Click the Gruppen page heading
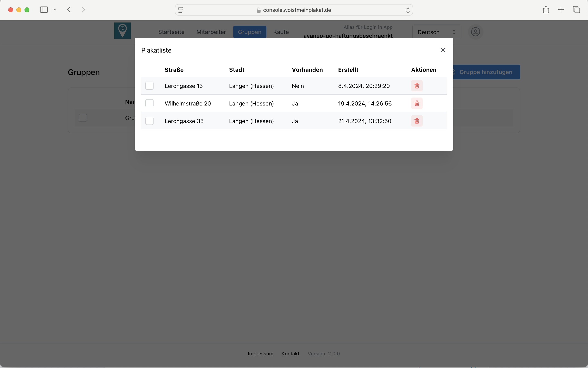Viewport: 588px width, 368px height. pos(84,72)
